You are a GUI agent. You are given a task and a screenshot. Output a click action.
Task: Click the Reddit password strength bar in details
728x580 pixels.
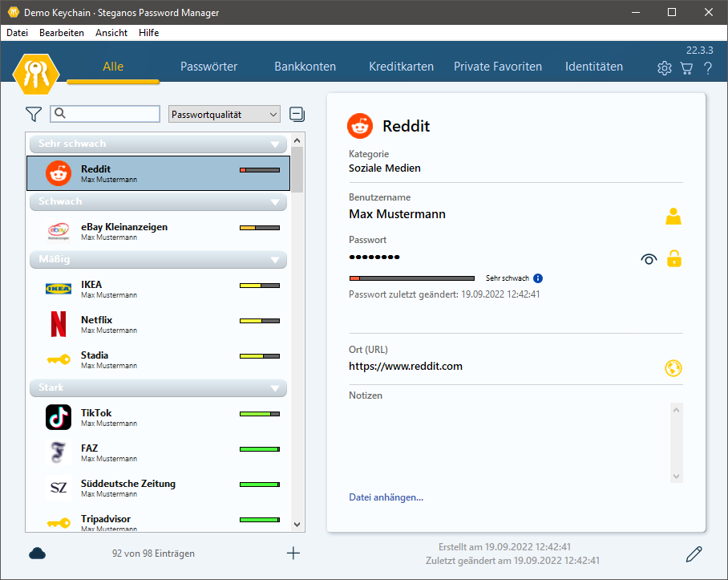tap(412, 278)
